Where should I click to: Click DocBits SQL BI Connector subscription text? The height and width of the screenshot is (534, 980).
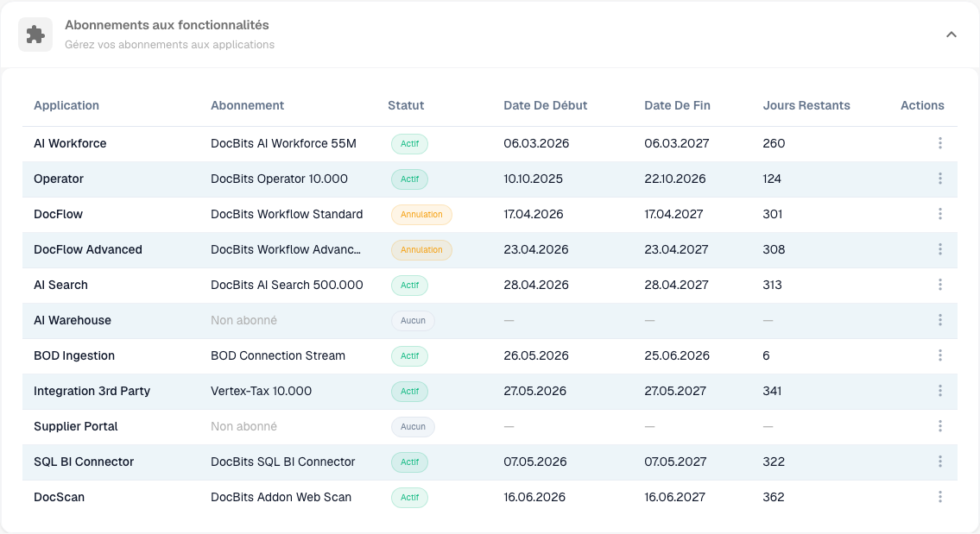(x=283, y=462)
